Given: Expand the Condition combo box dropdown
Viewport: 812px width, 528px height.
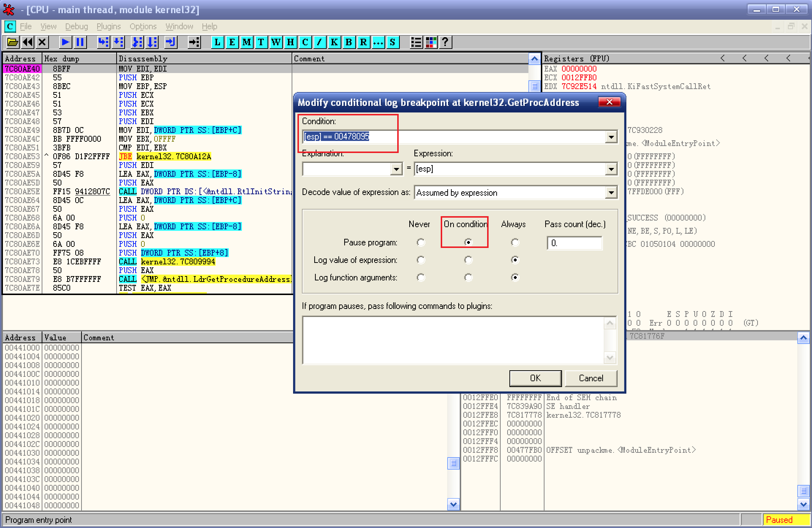Looking at the screenshot, I should 611,137.
